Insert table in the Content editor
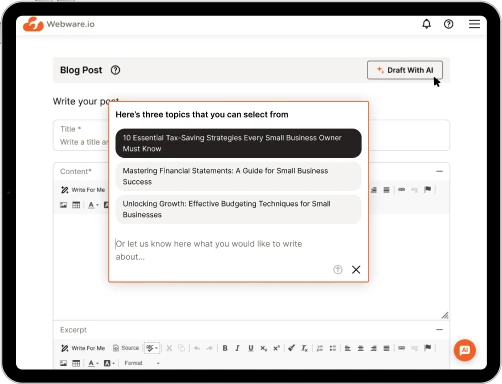 pos(76,205)
